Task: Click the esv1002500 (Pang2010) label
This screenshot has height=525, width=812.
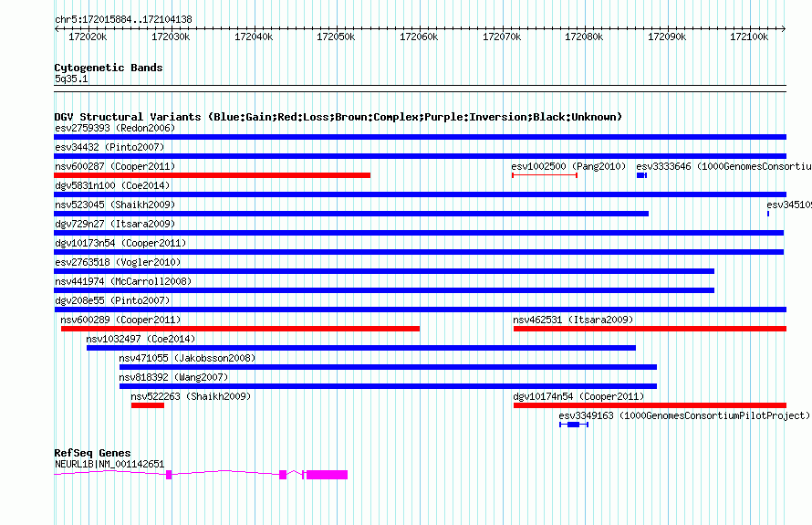Action: 568,166
